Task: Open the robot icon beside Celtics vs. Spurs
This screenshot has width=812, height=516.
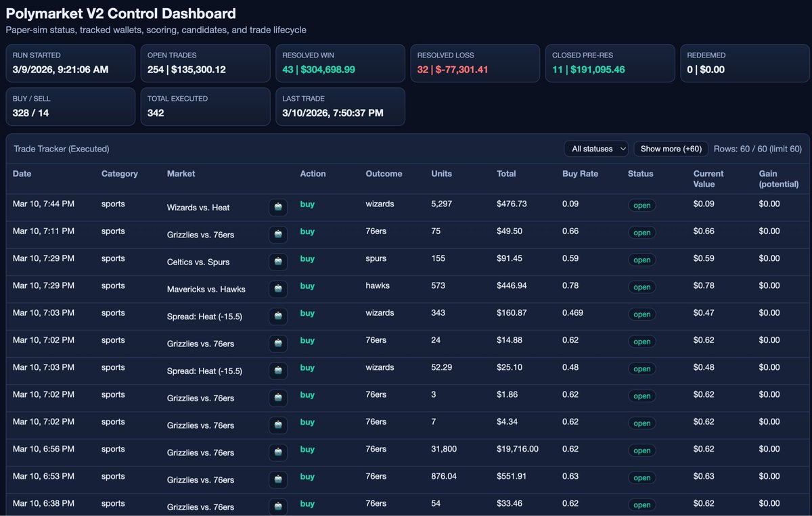Action: [x=278, y=262]
